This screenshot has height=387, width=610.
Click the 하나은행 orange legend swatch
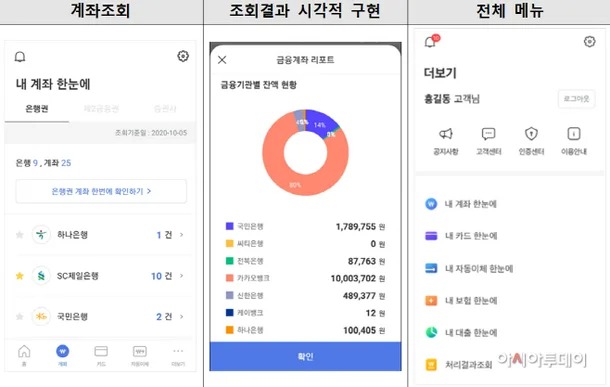pos(230,330)
